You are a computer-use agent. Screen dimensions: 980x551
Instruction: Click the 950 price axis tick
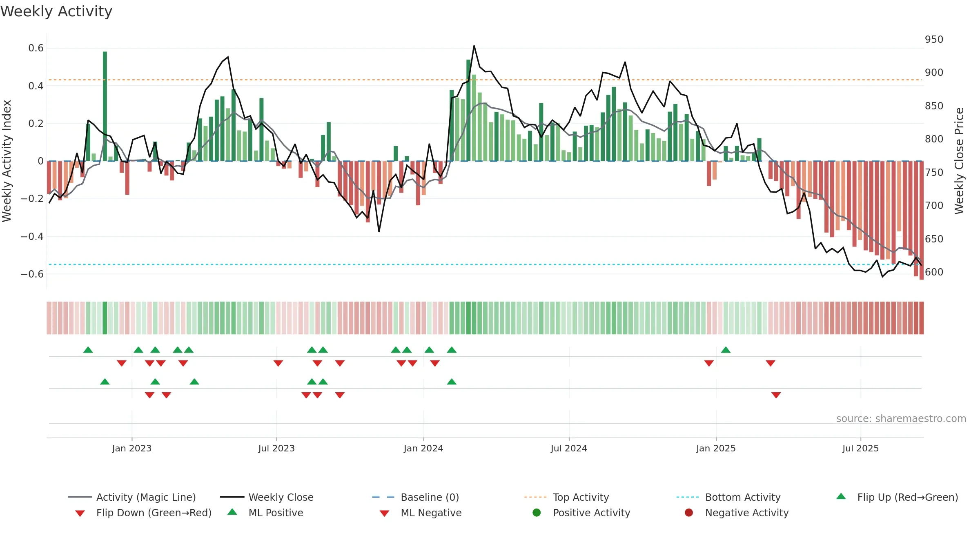(934, 40)
